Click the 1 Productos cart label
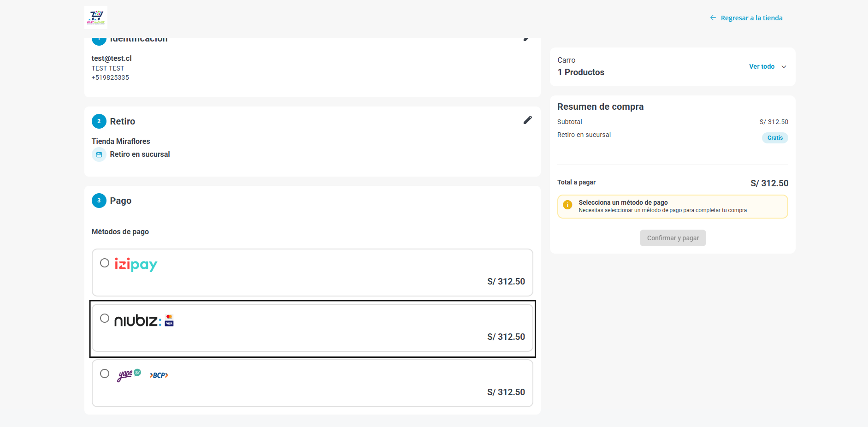Image resolution: width=868 pixels, height=427 pixels. coord(581,72)
